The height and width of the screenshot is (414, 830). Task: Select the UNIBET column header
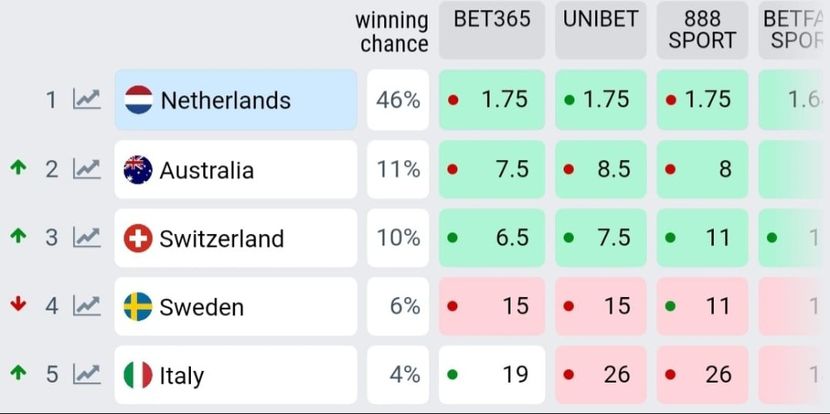click(601, 30)
